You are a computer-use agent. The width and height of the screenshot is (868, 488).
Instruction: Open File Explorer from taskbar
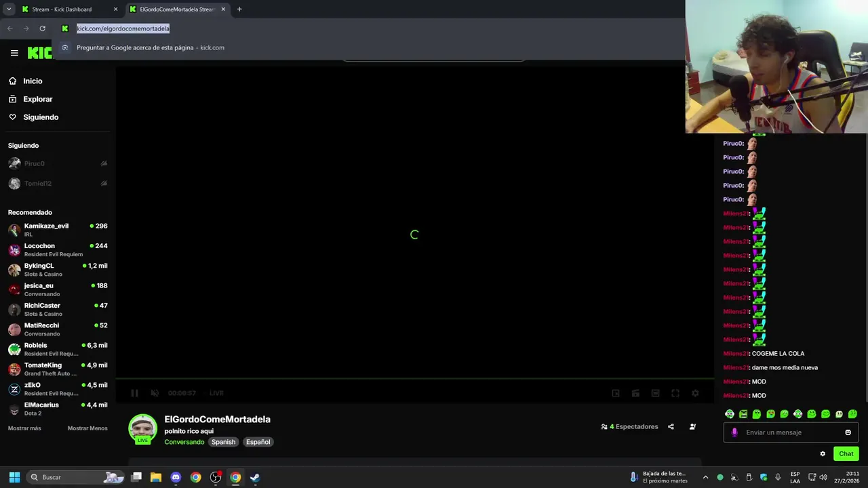tap(156, 477)
